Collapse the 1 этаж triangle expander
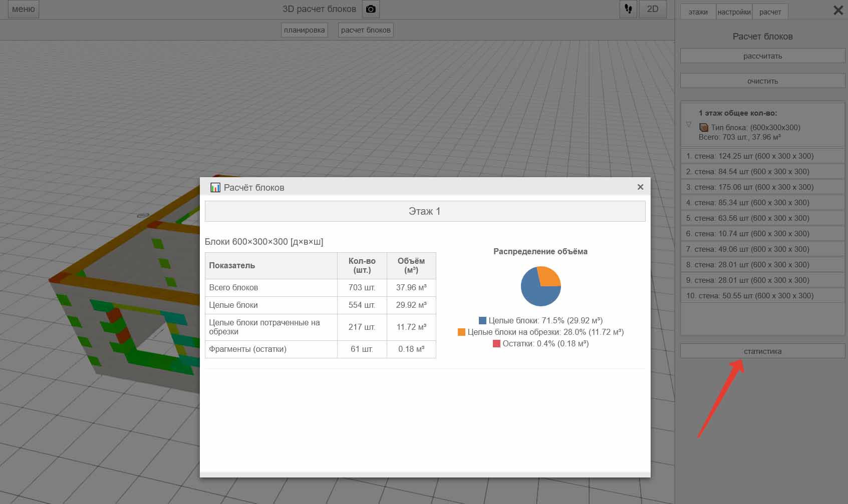The height and width of the screenshot is (504, 848). 689,125
